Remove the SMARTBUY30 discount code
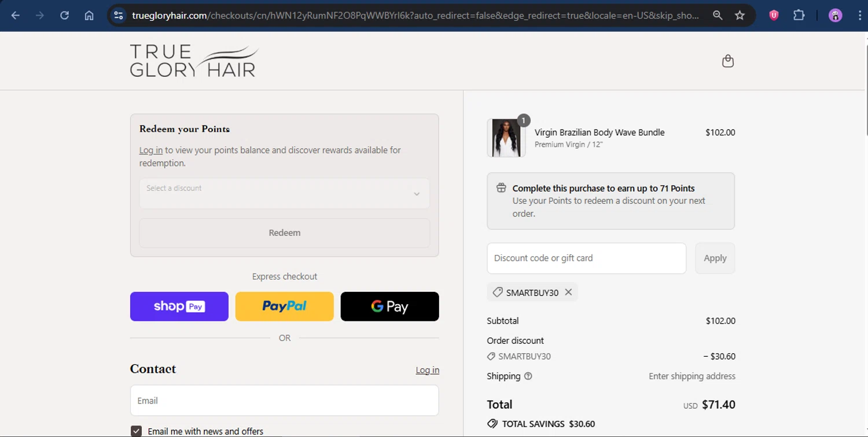Viewport: 868px width, 437px height. tap(568, 292)
